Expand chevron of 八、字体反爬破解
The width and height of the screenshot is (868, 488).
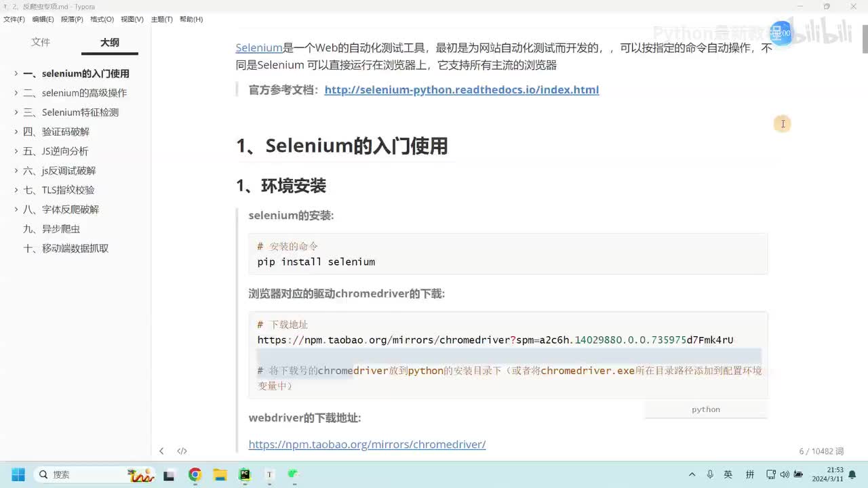[x=16, y=209]
